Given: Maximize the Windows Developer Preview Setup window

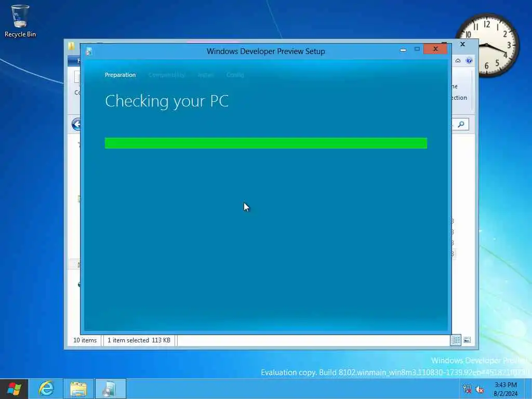Looking at the screenshot, I should point(417,49).
